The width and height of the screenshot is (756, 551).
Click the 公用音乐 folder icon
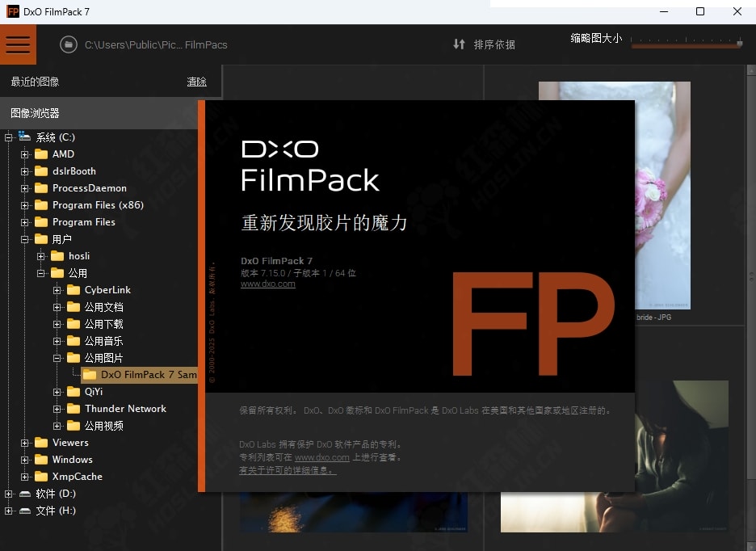[x=73, y=341]
